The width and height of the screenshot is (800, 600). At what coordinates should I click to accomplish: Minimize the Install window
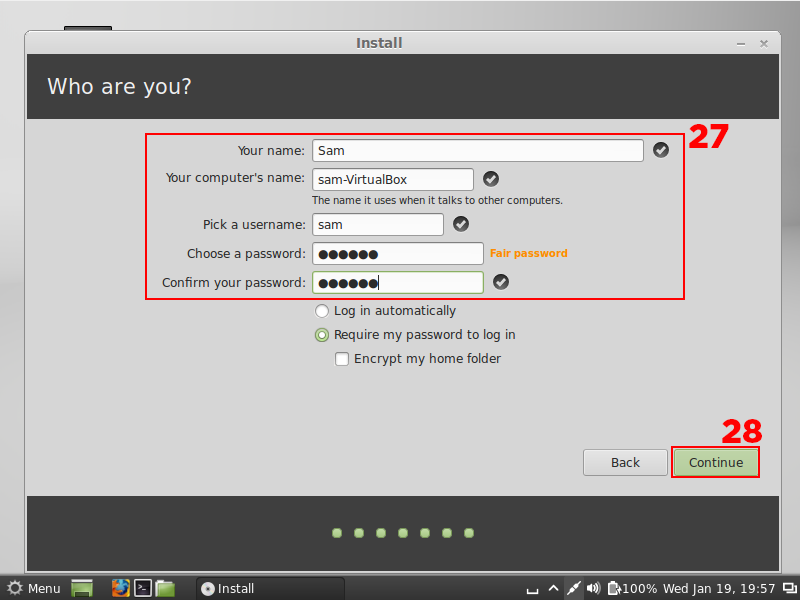[x=741, y=44]
